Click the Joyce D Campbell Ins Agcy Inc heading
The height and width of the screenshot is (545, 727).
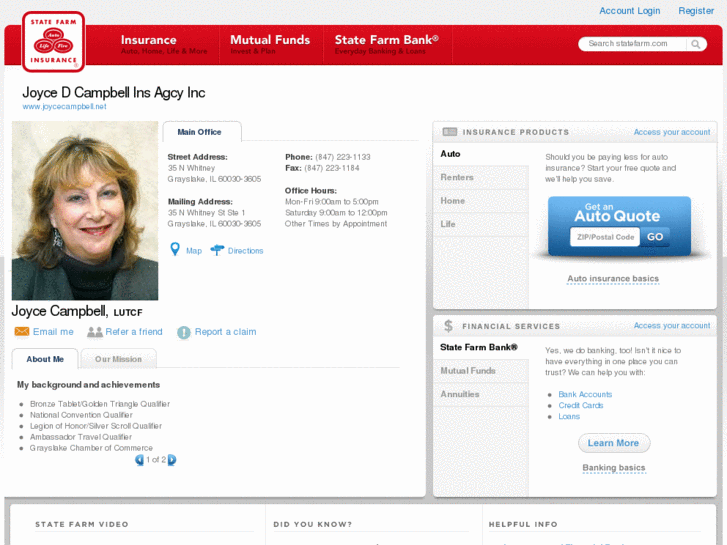point(114,93)
